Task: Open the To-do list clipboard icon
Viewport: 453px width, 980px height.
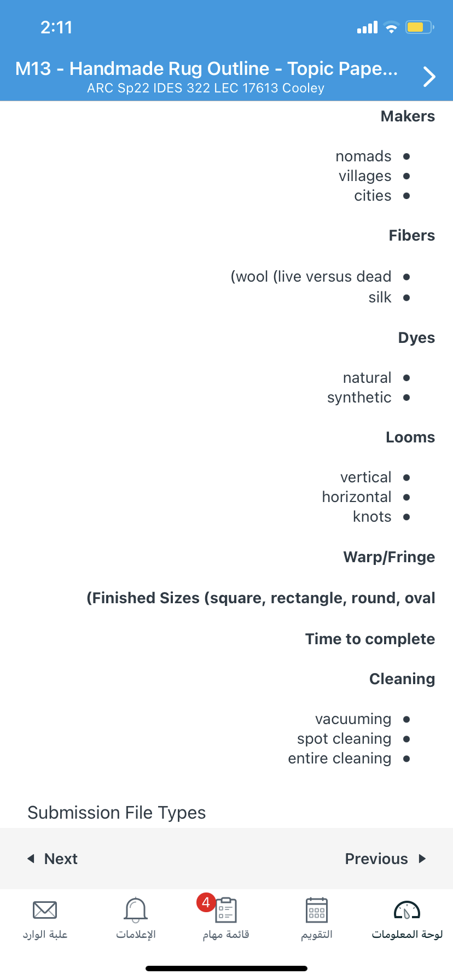Action: tap(226, 911)
